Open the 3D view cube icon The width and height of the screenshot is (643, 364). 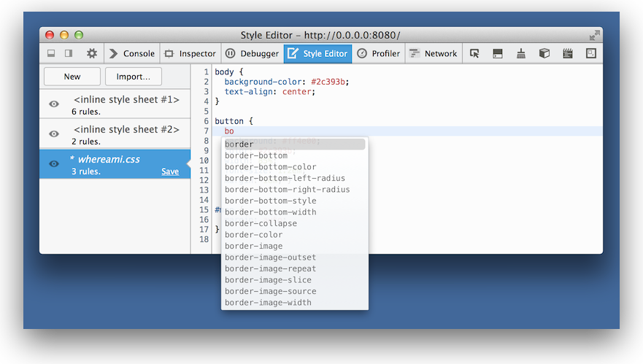point(544,53)
